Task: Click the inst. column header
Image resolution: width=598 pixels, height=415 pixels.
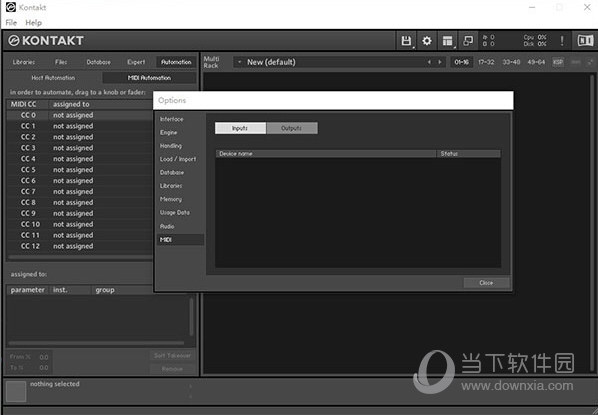Action: pos(70,290)
